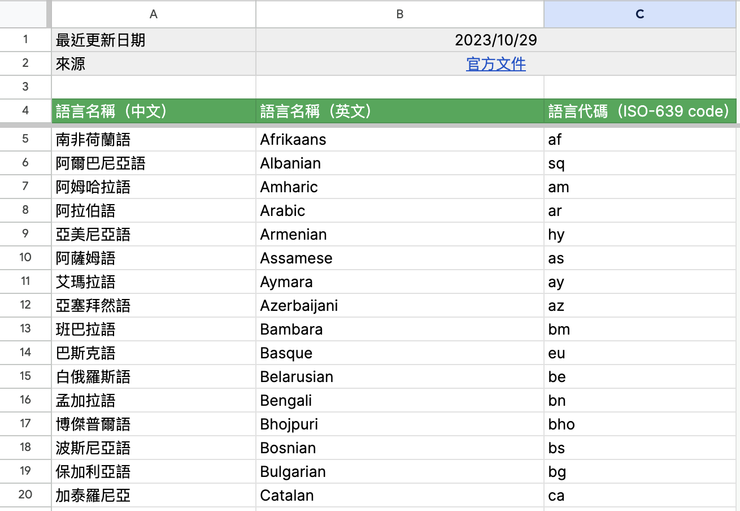Click the 最近更新日期 cell
Screen dimensions: 740x511
(153, 40)
